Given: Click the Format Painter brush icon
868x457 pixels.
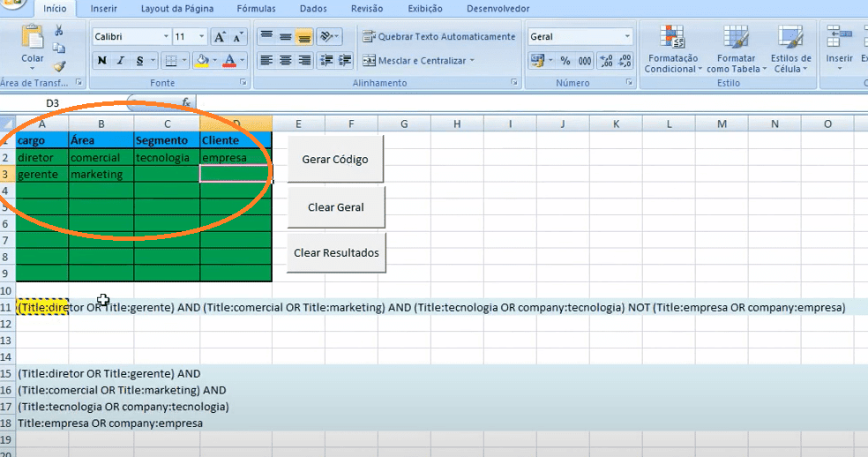Looking at the screenshot, I should pos(59,65).
